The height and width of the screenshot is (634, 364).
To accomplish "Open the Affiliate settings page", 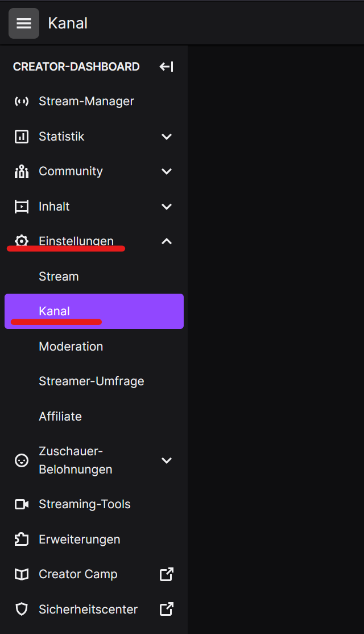I will coord(60,416).
